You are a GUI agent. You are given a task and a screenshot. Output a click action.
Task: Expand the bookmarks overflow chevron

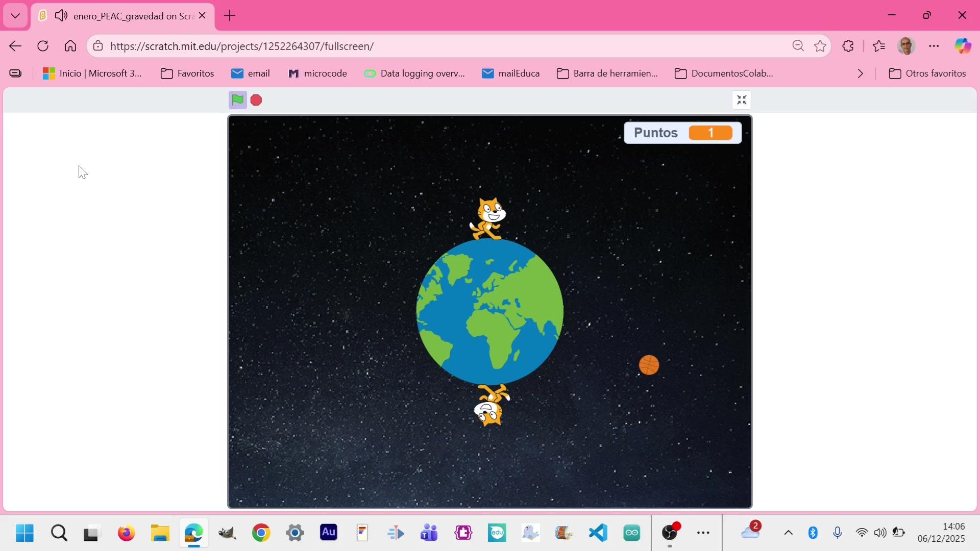(861, 73)
